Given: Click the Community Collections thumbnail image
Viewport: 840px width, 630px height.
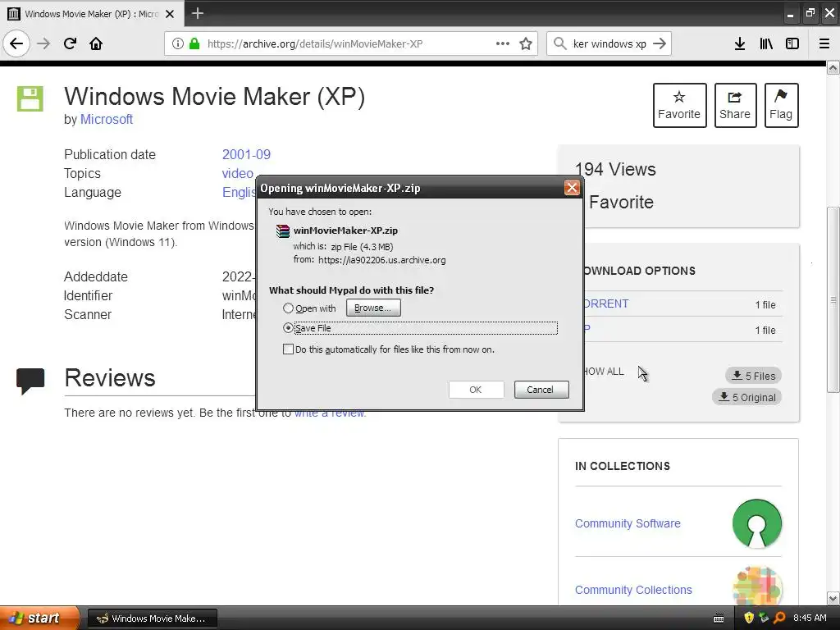Looking at the screenshot, I should [757, 586].
